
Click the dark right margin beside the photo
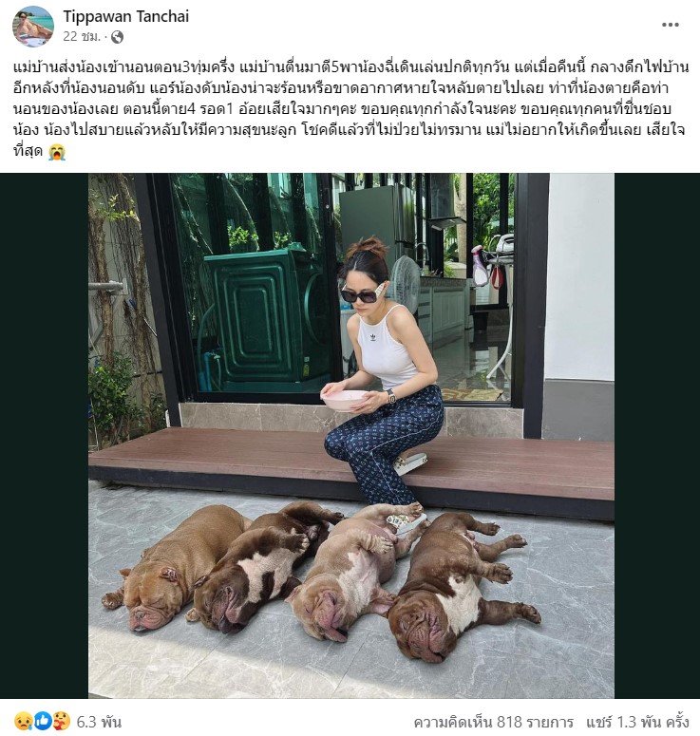(x=657, y=436)
